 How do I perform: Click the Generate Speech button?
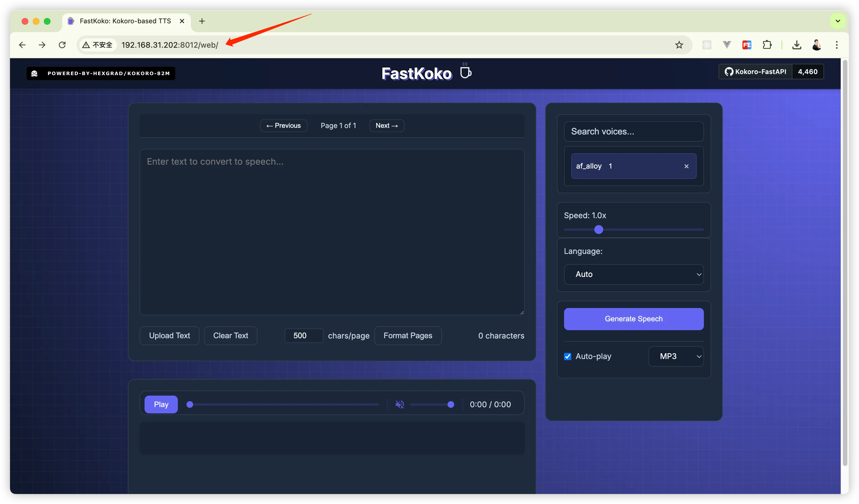[x=634, y=319]
